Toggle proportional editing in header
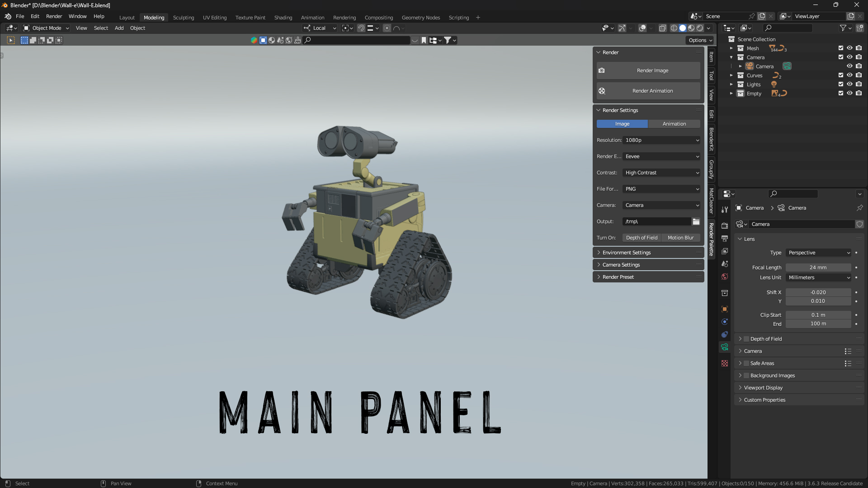This screenshot has height=488, width=868. 387,28
